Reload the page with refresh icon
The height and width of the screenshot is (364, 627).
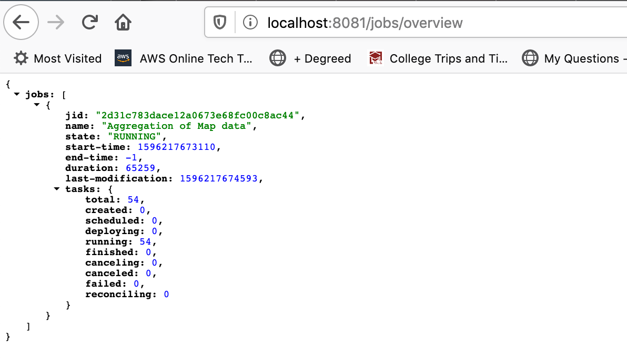(90, 22)
